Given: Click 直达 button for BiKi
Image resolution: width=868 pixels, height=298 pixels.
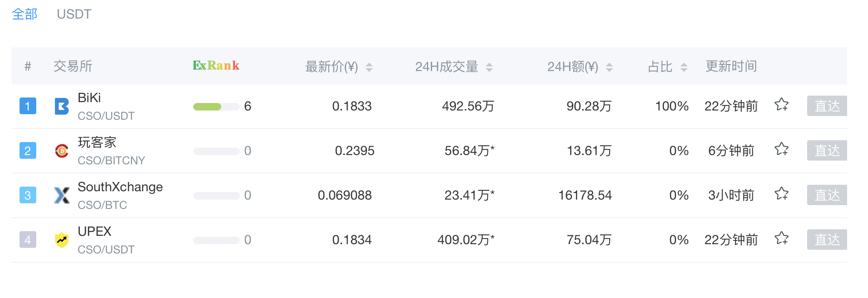Looking at the screenshot, I should click(827, 106).
